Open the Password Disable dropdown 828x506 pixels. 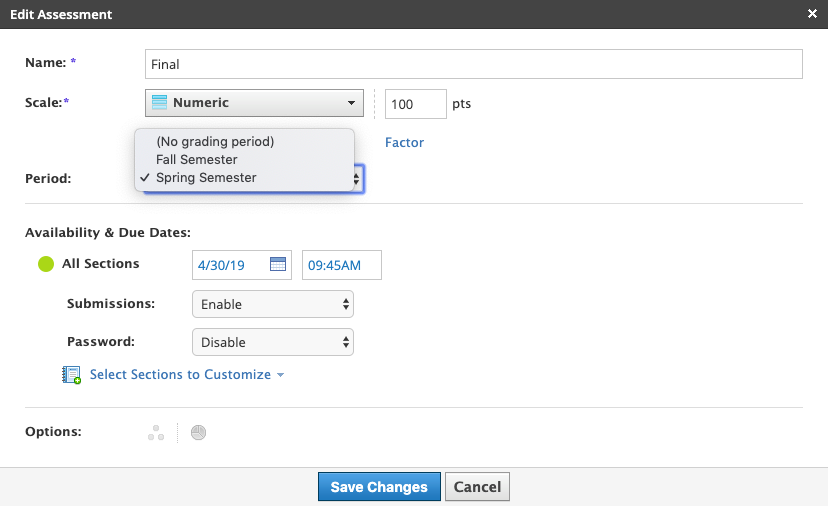click(272, 342)
